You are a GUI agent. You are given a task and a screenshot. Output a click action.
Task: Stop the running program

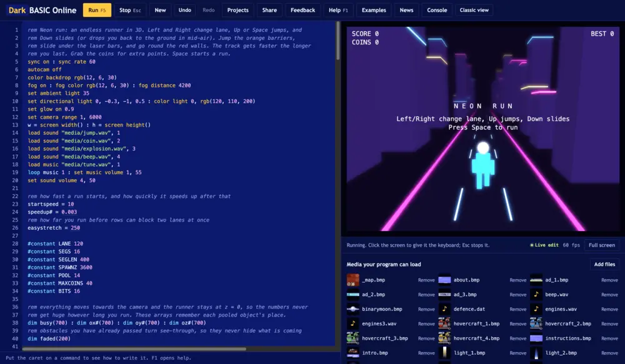130,10
